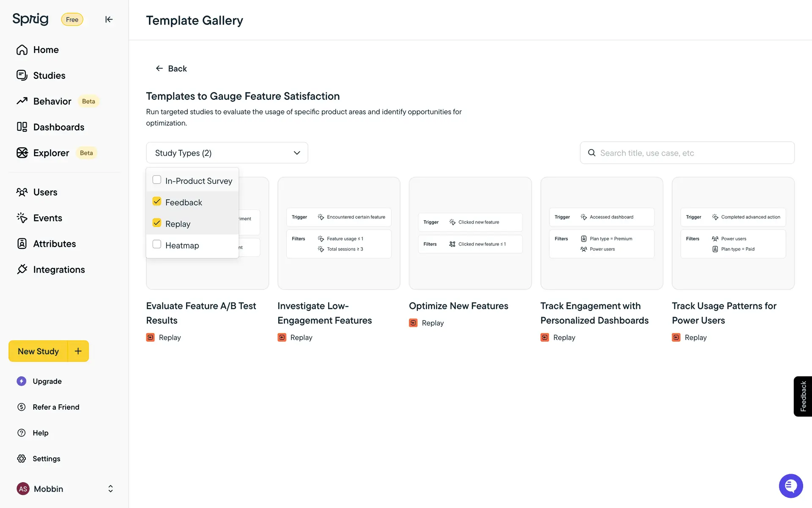Click the Home icon in the sidebar
The width and height of the screenshot is (812, 508).
(22, 50)
